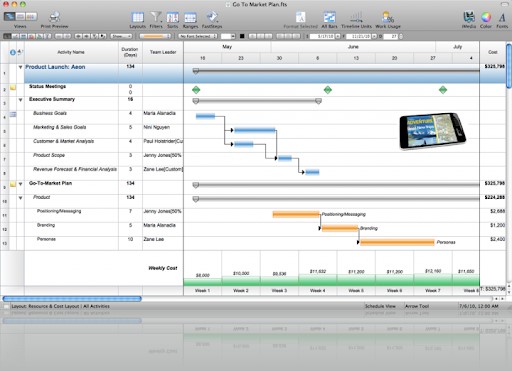Select the Branding orange bar
Image resolution: width=512 pixels, height=371 pixels.
click(x=340, y=228)
